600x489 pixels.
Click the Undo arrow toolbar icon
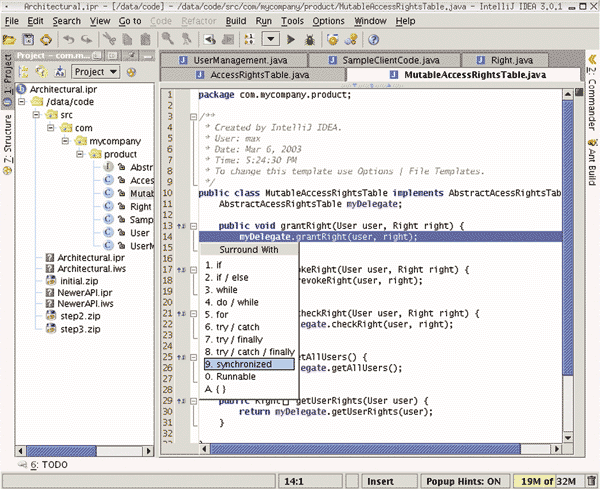[69, 39]
